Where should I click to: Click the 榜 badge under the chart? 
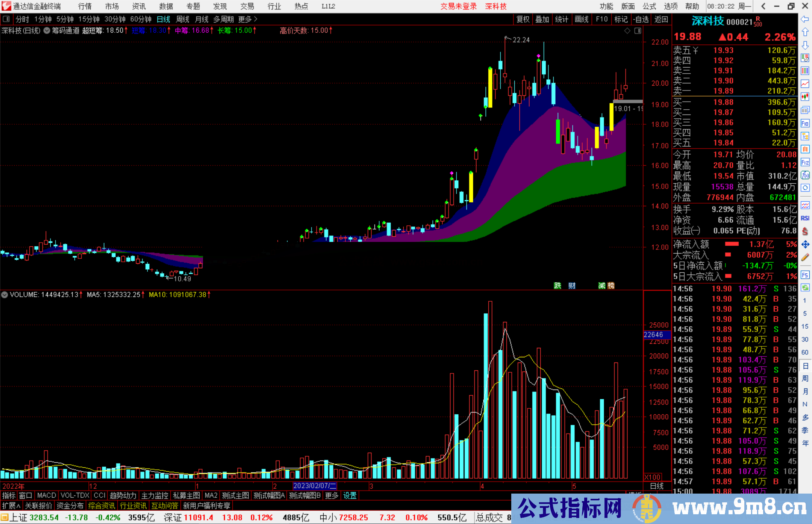coord(611,286)
